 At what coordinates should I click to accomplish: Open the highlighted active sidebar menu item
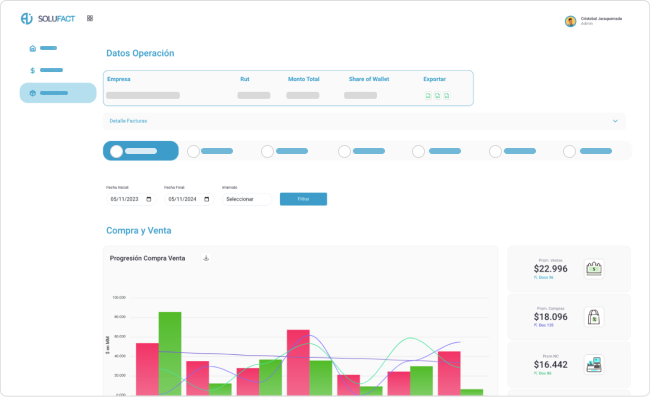[x=58, y=93]
